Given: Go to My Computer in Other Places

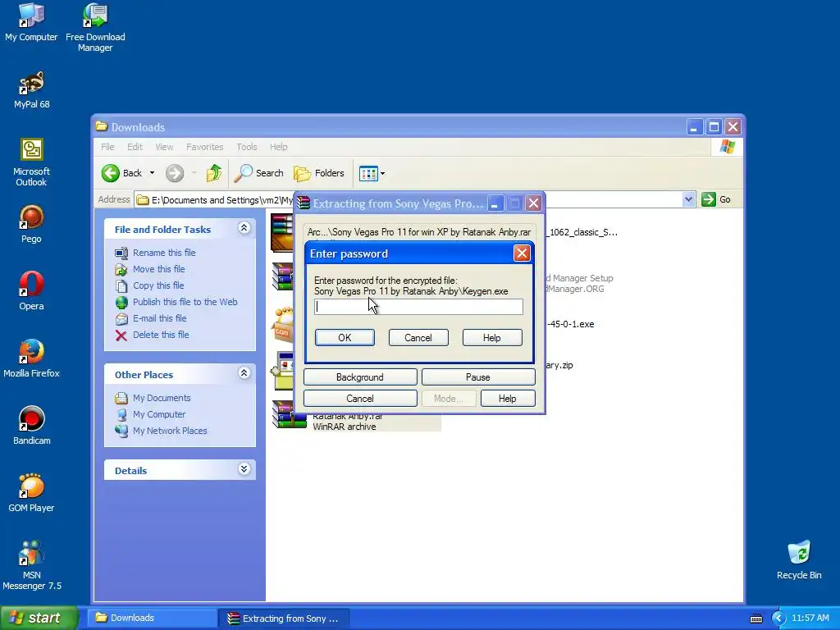Looking at the screenshot, I should tap(159, 414).
